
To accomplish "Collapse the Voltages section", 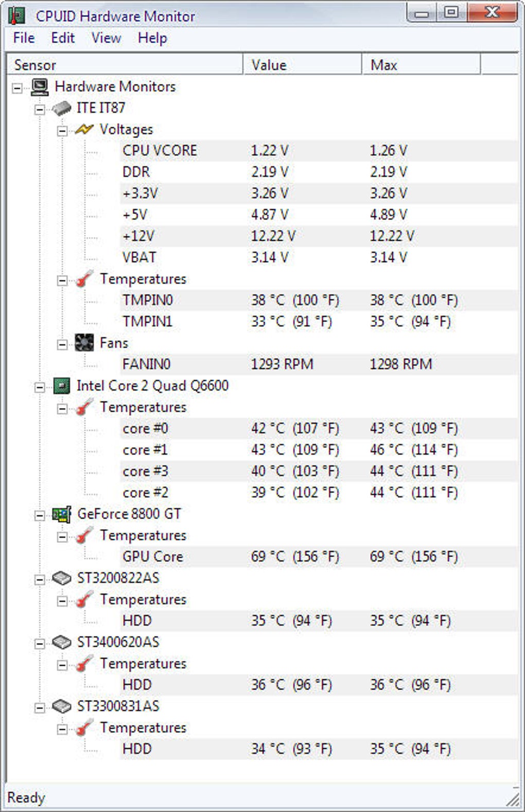I will 62,131.
